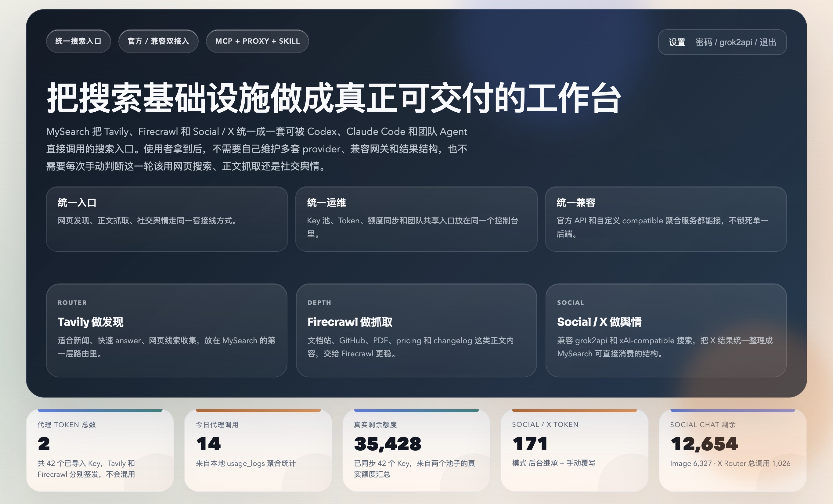Click the 模式 后台继承 + 手动覆写 label
The image size is (833, 504).
click(554, 463)
